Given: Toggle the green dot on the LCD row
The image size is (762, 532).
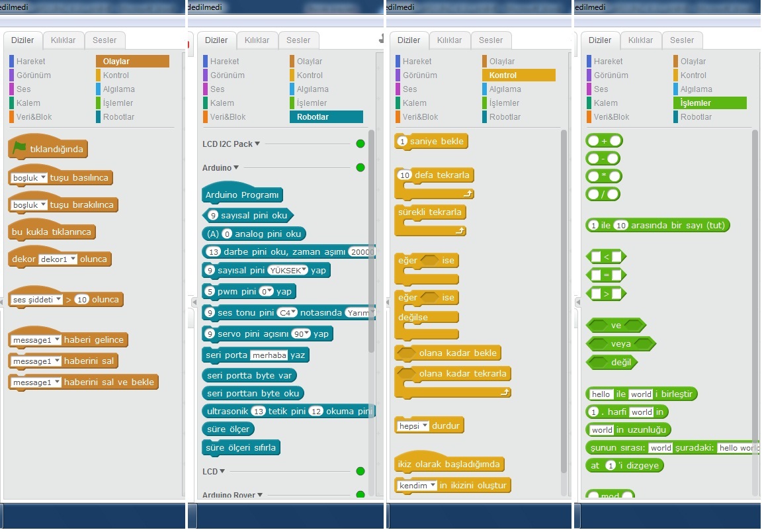Looking at the screenshot, I should [360, 471].
